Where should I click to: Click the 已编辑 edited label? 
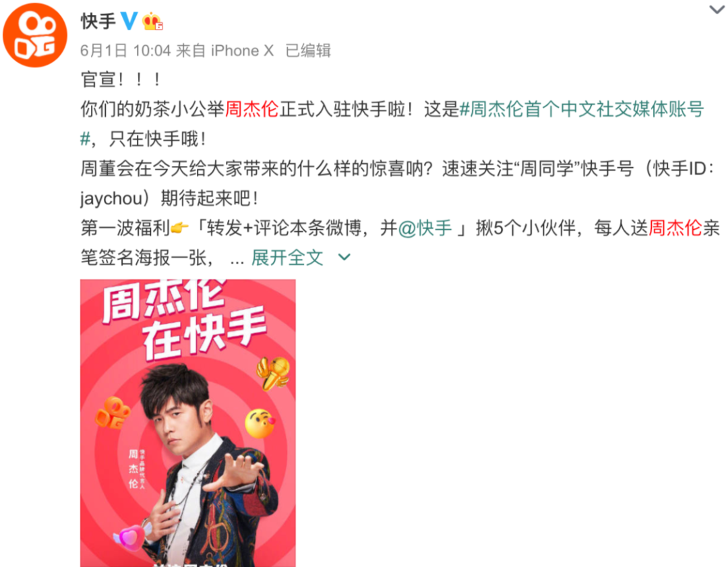(308, 51)
